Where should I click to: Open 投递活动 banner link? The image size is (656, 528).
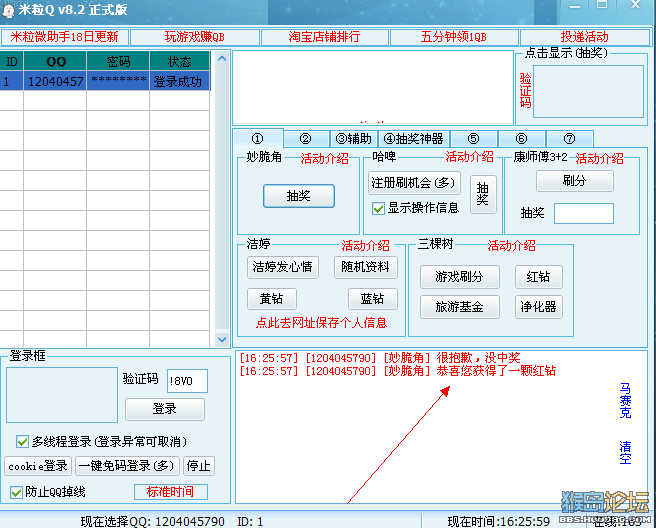(584, 37)
